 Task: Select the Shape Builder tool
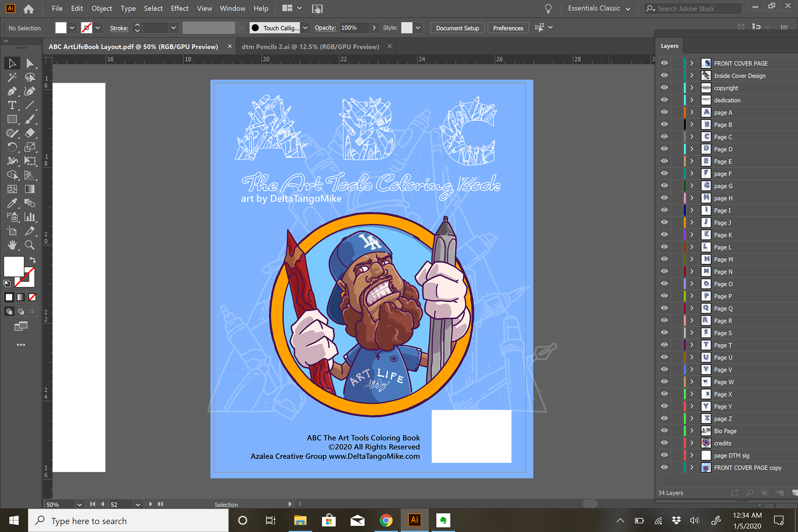[12, 175]
